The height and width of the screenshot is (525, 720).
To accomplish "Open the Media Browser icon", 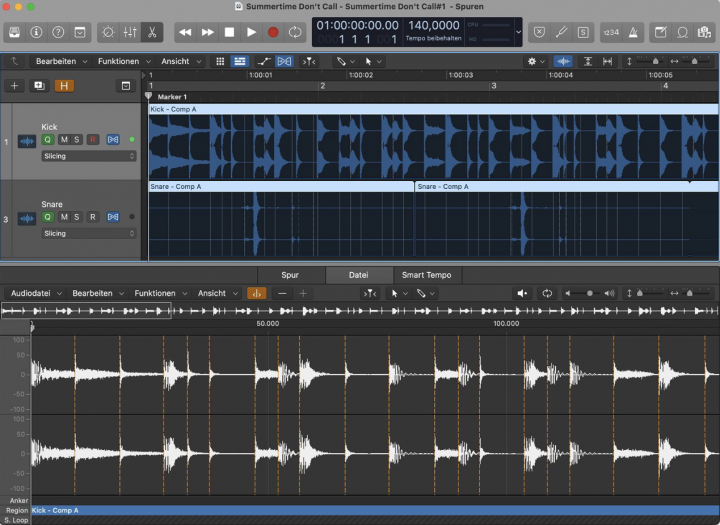I will 704,32.
